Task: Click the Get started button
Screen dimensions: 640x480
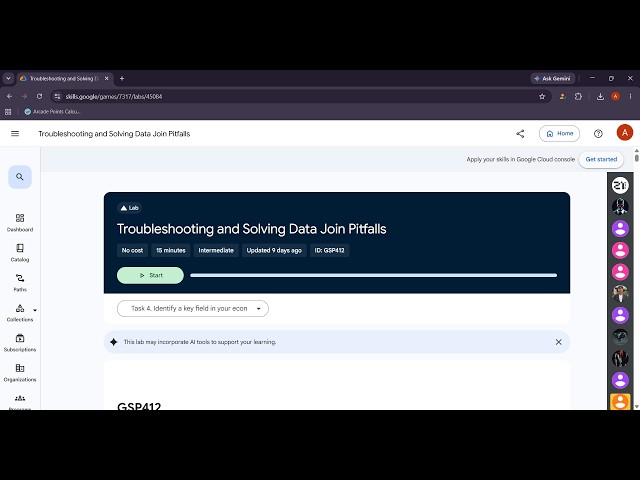Action: 601,160
